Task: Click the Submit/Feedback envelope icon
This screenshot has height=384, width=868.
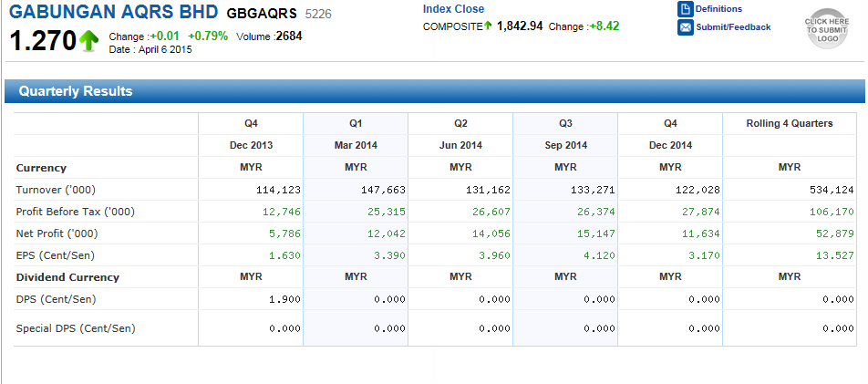Action: coord(686,27)
